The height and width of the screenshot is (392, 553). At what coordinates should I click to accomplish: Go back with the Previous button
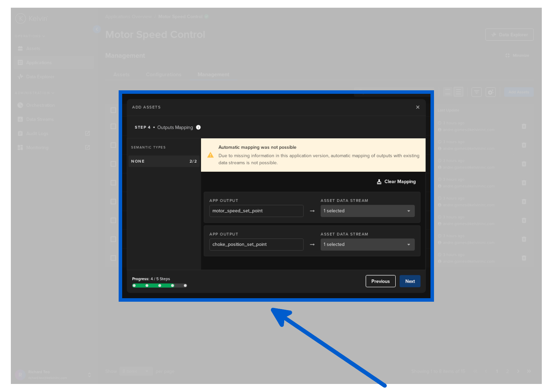[x=380, y=281]
